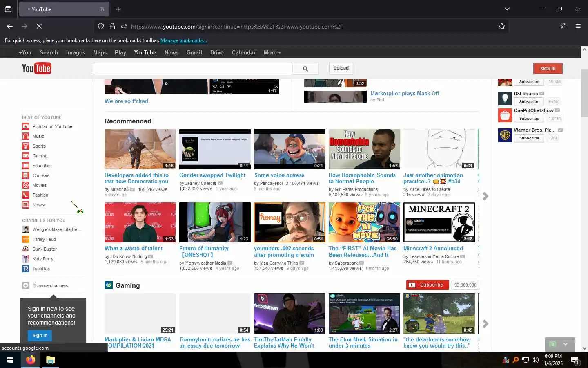Viewport: 588px width, 368px height.
Task: Open the honey scam video thumbnail
Action: coord(290,222)
